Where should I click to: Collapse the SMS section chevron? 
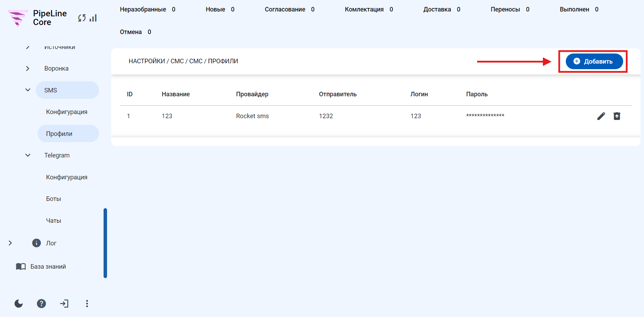[x=28, y=90]
